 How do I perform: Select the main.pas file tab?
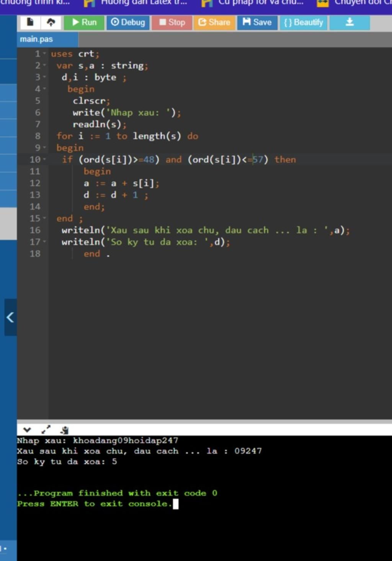pos(47,39)
